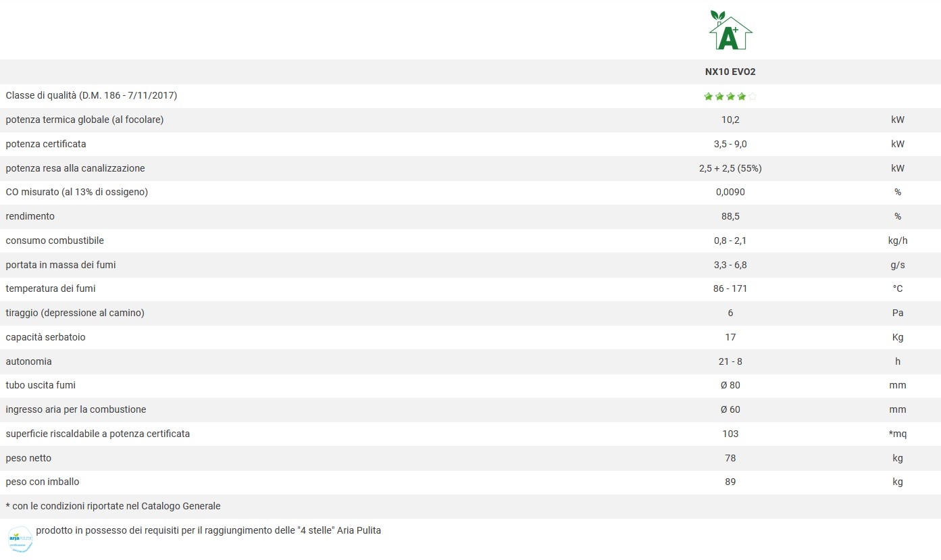This screenshot has height=560, width=941.
Task: Click the A+ energy class house icon
Action: [730, 31]
